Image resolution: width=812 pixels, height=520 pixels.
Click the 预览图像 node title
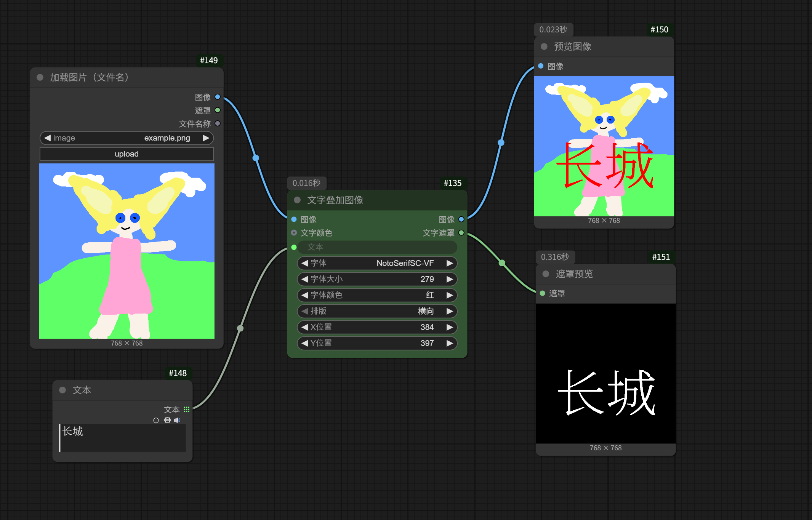click(x=573, y=46)
